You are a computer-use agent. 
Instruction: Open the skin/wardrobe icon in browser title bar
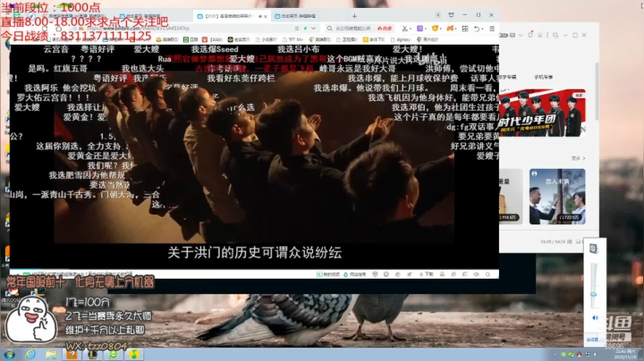451,15
